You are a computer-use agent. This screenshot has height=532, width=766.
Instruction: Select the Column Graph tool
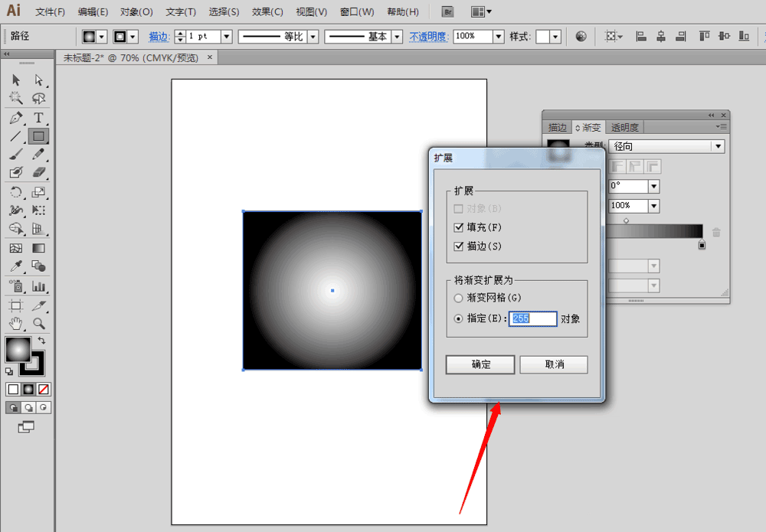(x=38, y=286)
